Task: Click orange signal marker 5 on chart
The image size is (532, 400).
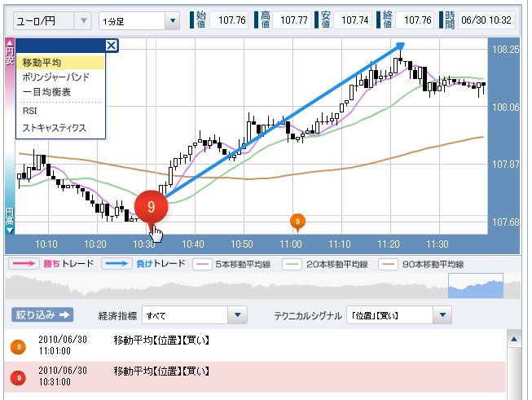Action: tap(297, 222)
